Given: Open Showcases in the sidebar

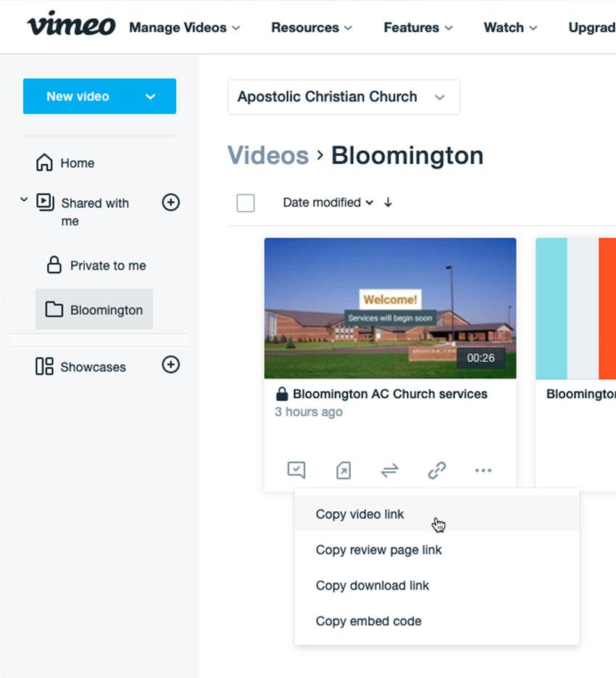Looking at the screenshot, I should point(81,367).
